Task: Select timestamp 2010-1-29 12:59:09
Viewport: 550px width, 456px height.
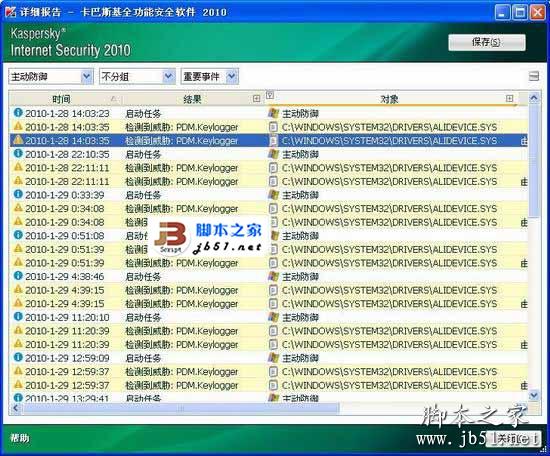Action: point(67,358)
